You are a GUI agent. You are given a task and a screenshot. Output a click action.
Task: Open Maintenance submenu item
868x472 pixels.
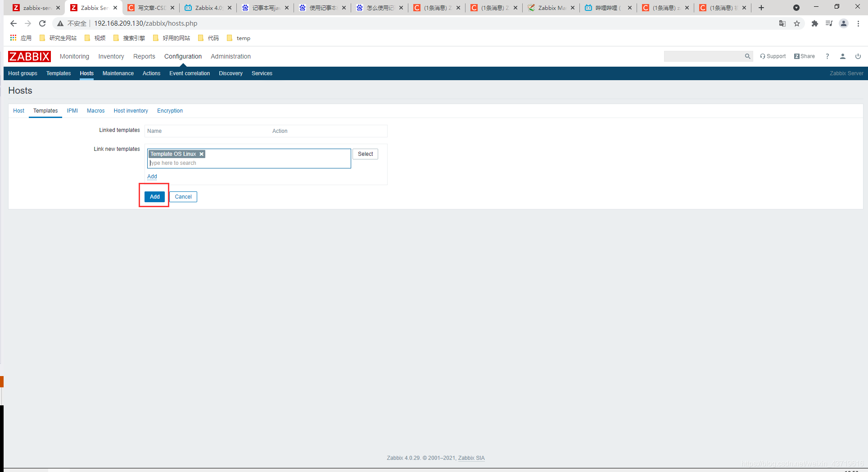click(118, 73)
